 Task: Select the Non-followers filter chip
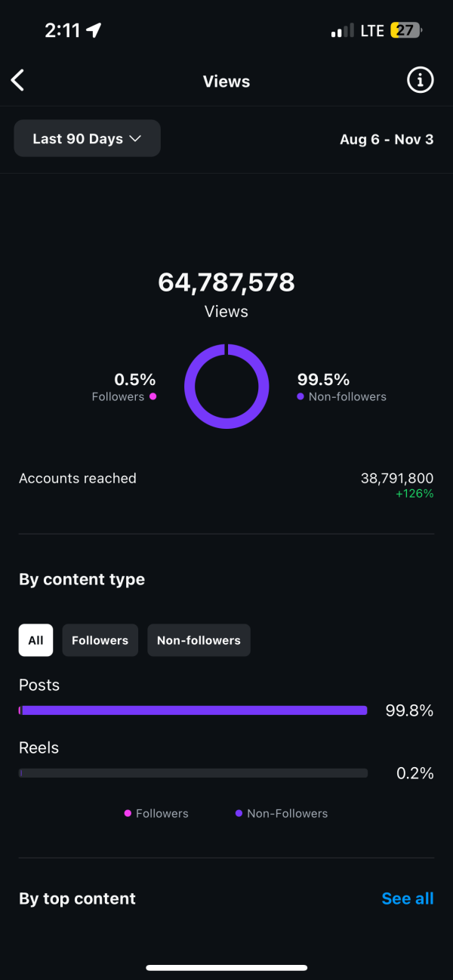pos(199,640)
